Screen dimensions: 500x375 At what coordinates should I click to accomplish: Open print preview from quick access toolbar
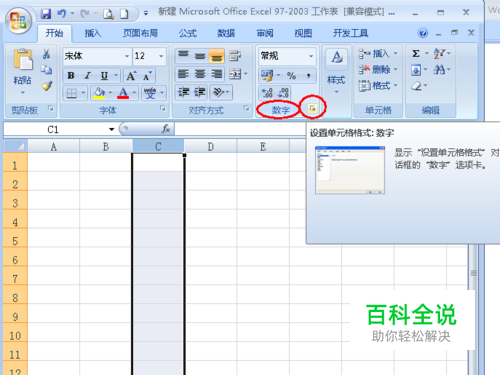coord(108,14)
